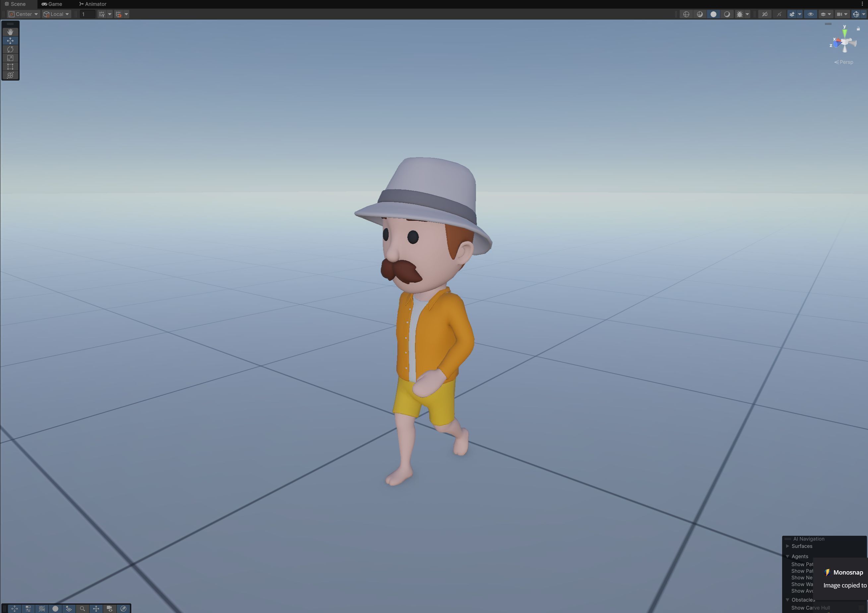Image resolution: width=868 pixels, height=613 pixels.
Task: Switch to the Animator tab
Action: (93, 4)
